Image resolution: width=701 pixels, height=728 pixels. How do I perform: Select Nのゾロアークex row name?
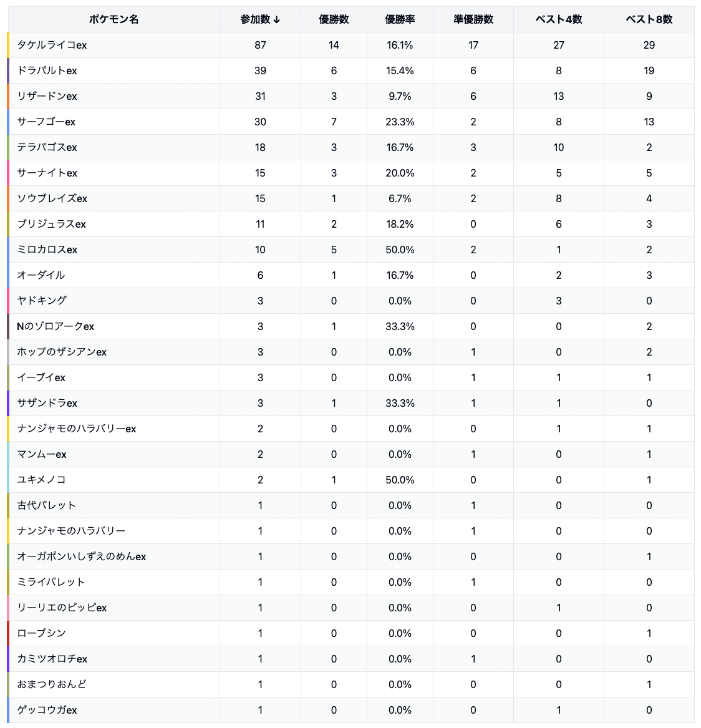[x=56, y=326]
